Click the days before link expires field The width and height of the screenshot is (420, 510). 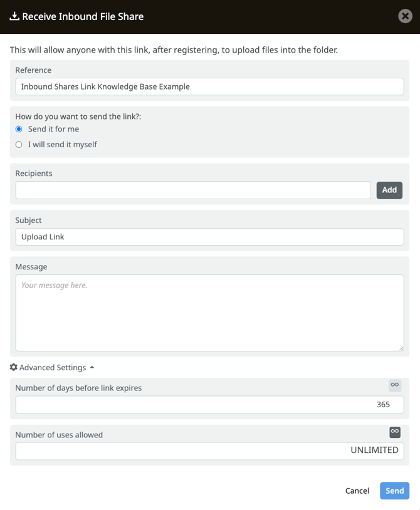[x=209, y=405]
